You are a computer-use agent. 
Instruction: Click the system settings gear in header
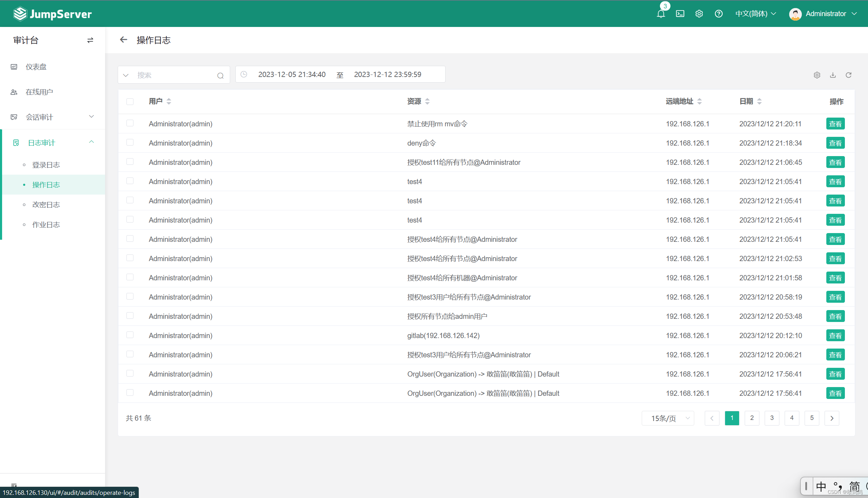[x=699, y=14]
